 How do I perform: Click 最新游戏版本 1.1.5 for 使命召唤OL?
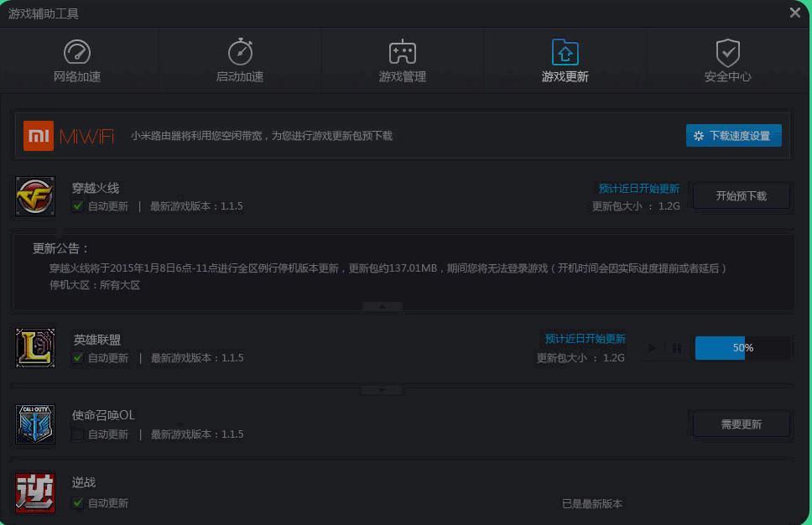click(x=197, y=434)
